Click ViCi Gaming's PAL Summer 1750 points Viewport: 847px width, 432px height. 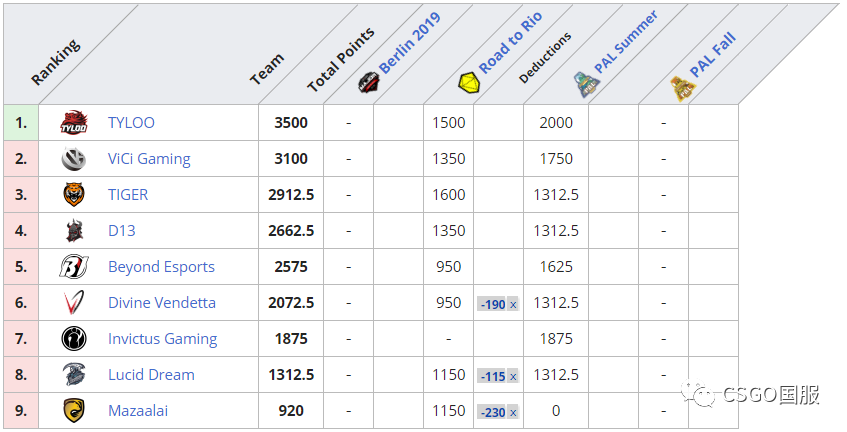coord(556,159)
